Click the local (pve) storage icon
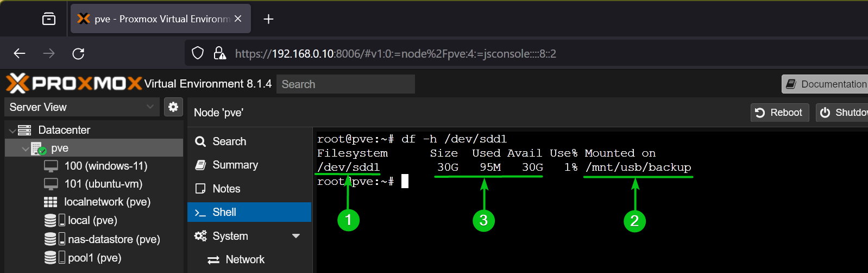This screenshot has height=273, width=868. (x=54, y=220)
